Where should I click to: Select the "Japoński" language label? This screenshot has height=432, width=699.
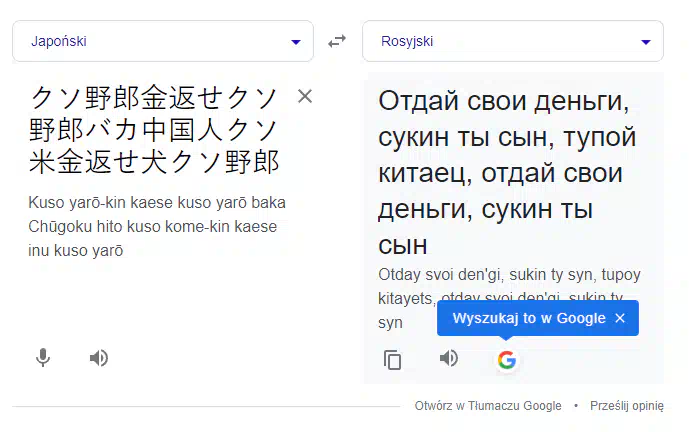tap(59, 41)
